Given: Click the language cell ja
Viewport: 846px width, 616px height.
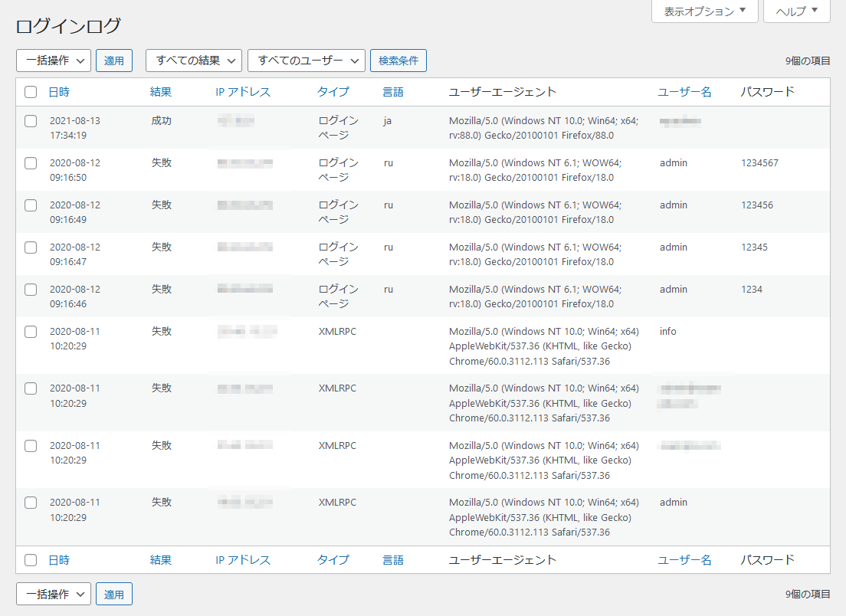Looking at the screenshot, I should 388,121.
